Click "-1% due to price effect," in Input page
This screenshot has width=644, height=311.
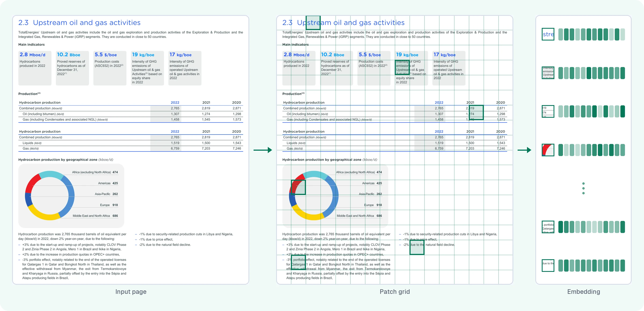coord(154,239)
